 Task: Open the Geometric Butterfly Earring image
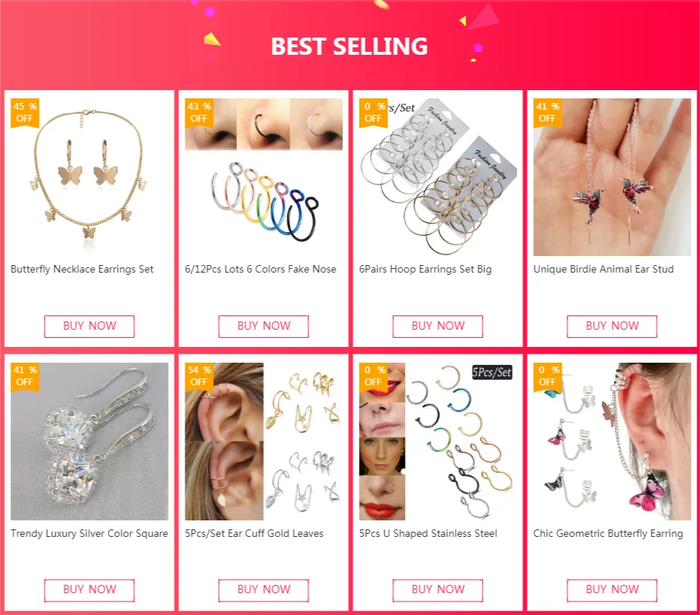pos(612,442)
